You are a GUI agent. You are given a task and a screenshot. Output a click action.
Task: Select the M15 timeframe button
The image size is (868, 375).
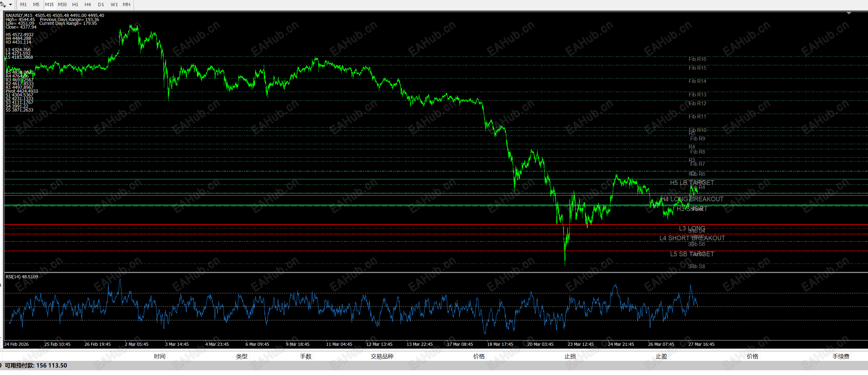coord(49,4)
